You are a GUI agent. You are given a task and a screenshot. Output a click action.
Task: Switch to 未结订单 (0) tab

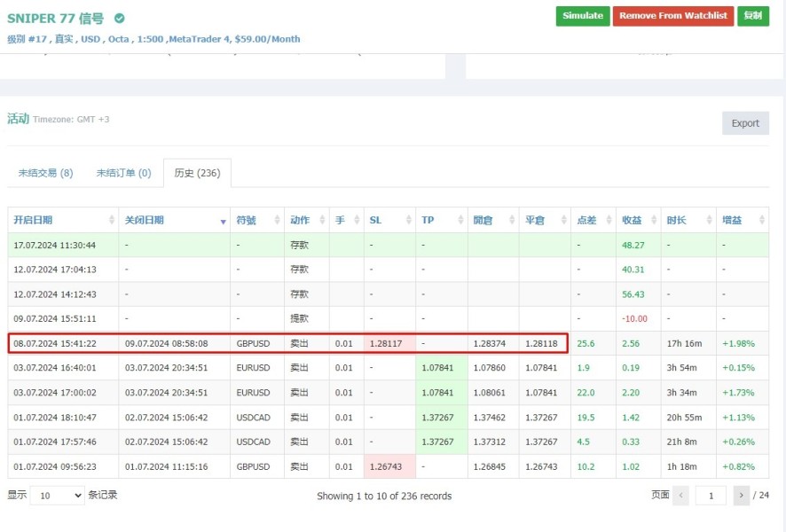[123, 173]
